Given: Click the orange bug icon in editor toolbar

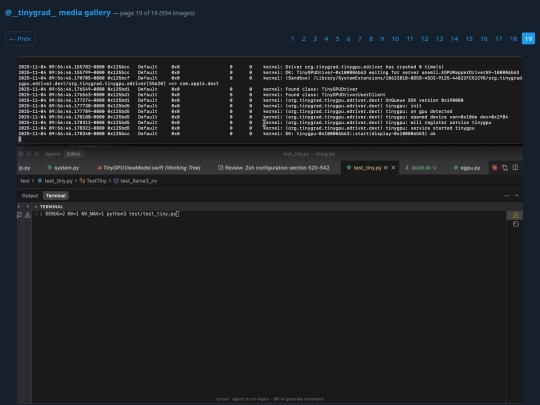Looking at the screenshot, I should 494,168.
